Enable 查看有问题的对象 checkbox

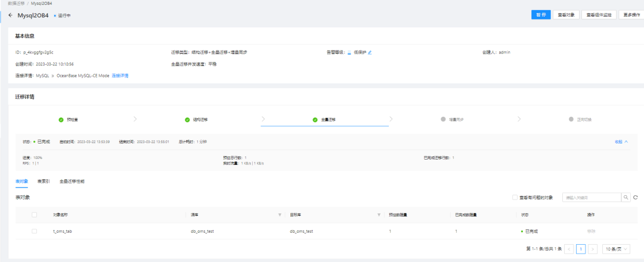tap(515, 197)
